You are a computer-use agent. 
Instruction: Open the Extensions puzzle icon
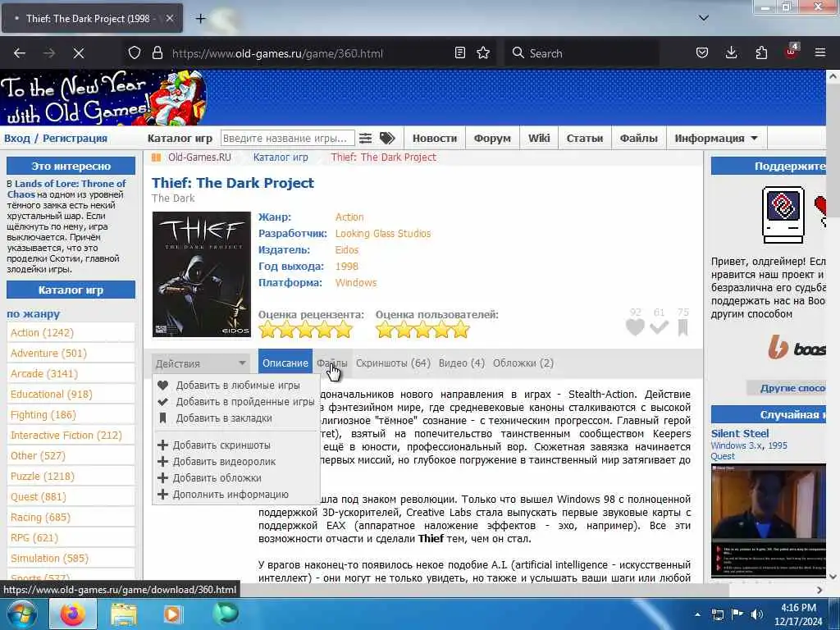(x=761, y=53)
